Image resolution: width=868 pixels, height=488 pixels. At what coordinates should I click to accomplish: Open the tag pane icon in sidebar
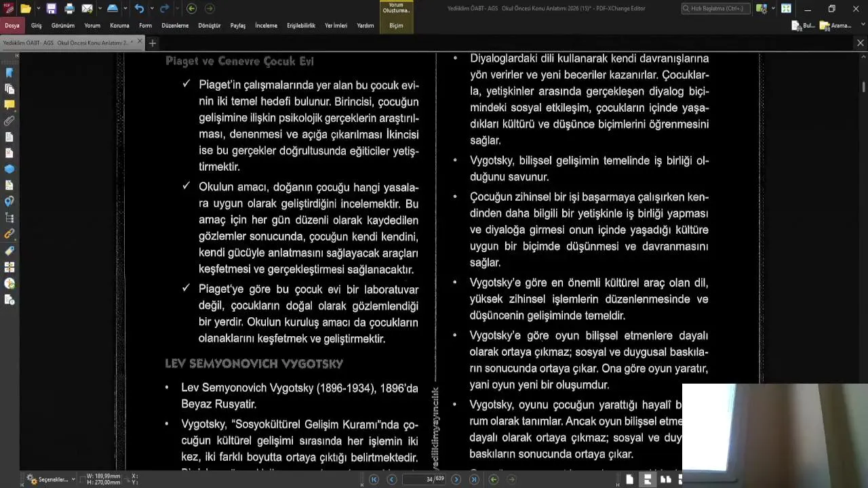pos(9,251)
